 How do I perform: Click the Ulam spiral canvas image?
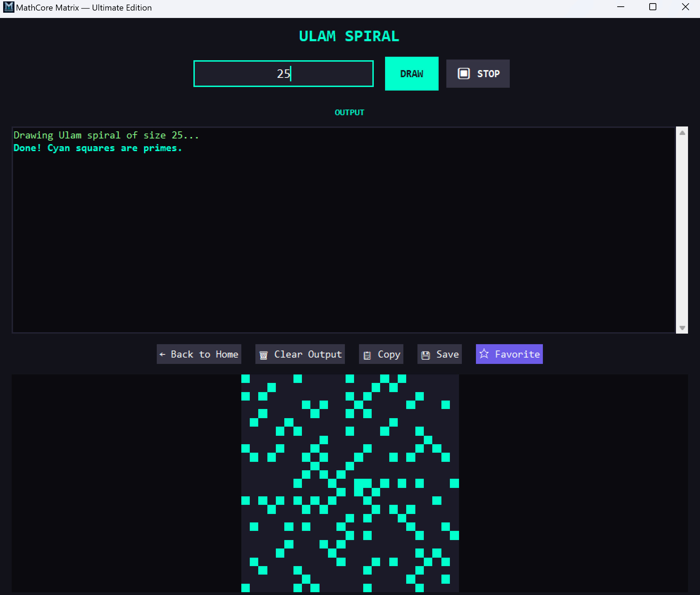[350, 483]
